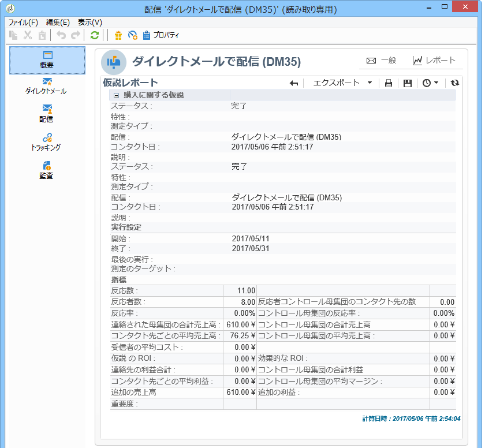Click 連絡された母集団の合計売上高 value 610.00 ¥
Screen dimensions: 485x448
tap(241, 324)
